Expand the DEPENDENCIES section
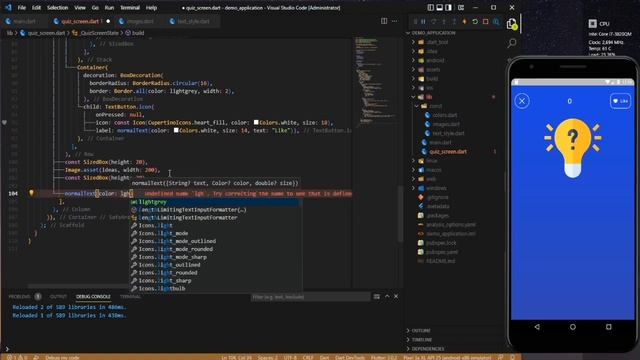640x360 pixels. 427,349
